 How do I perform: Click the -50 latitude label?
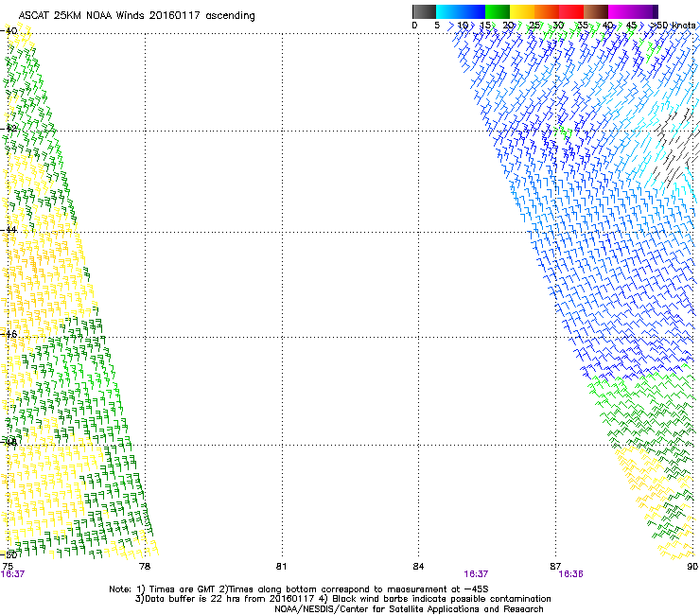pyautogui.click(x=9, y=554)
